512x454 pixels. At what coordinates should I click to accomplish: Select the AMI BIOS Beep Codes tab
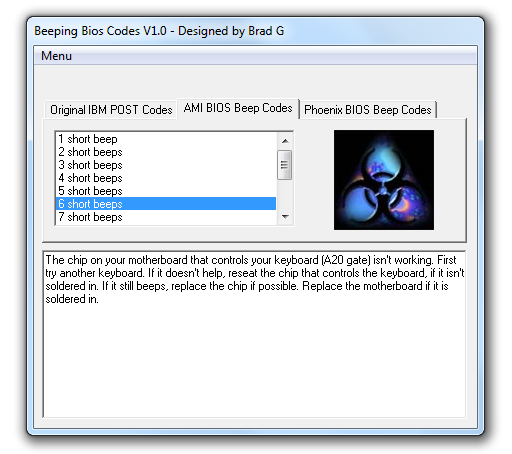[x=238, y=108]
